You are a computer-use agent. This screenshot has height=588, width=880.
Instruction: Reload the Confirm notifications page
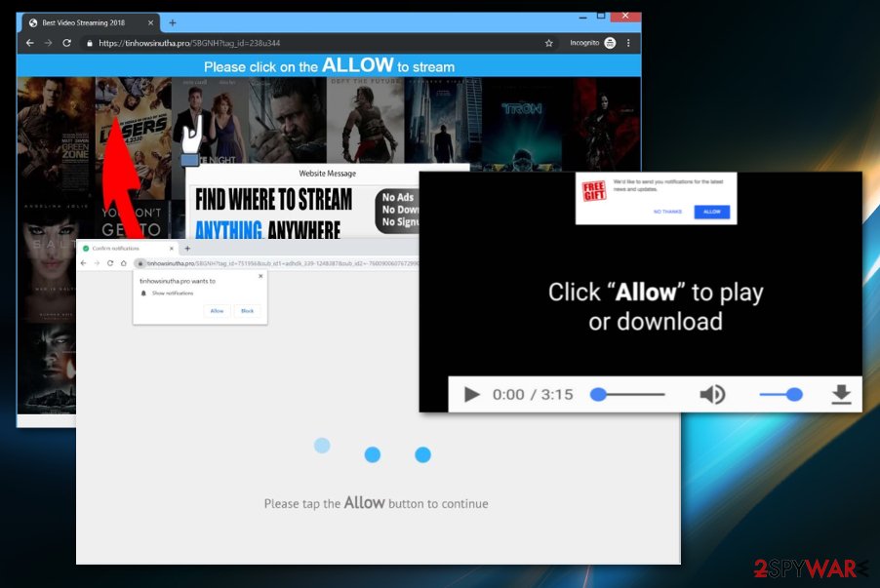110,263
